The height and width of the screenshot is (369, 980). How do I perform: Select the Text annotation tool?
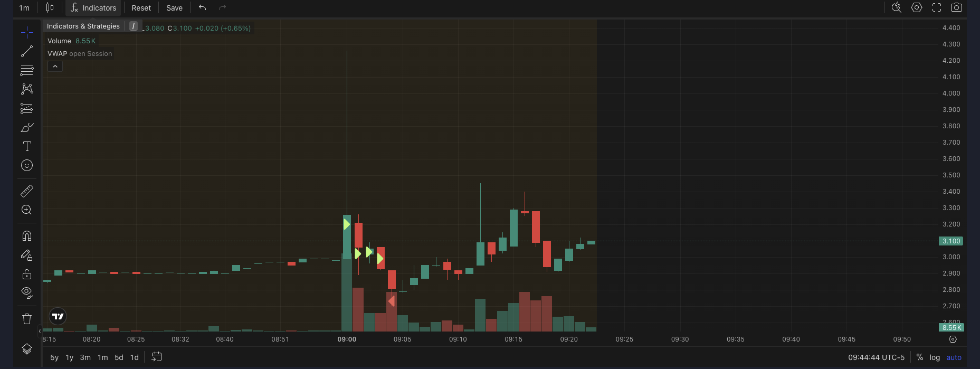(27, 146)
